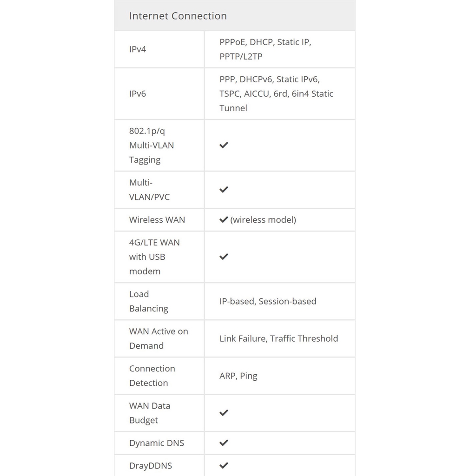Click the DrayDDNS checkmark icon

click(x=224, y=465)
